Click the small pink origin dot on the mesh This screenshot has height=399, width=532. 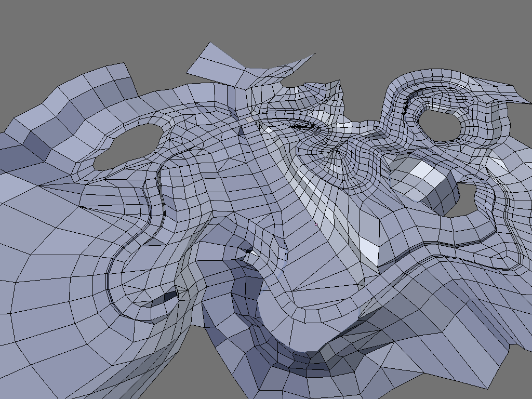316,224
